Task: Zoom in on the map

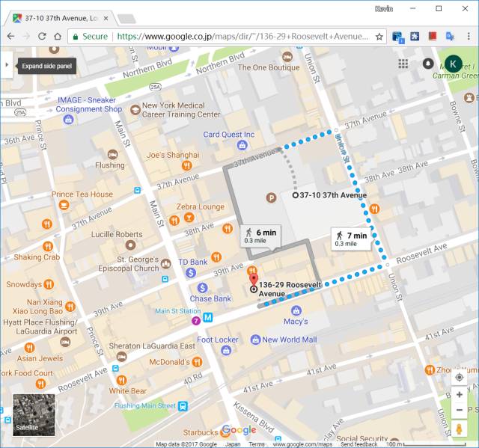Action: coord(459,395)
